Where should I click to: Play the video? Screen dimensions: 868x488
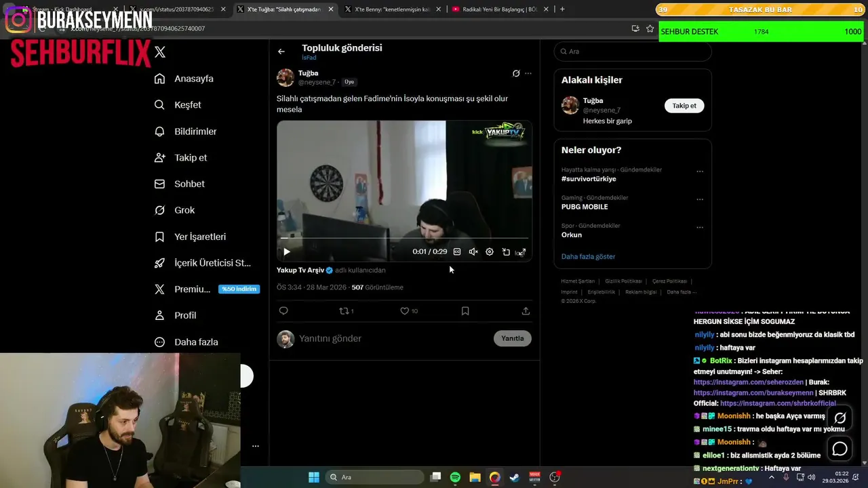[287, 251]
